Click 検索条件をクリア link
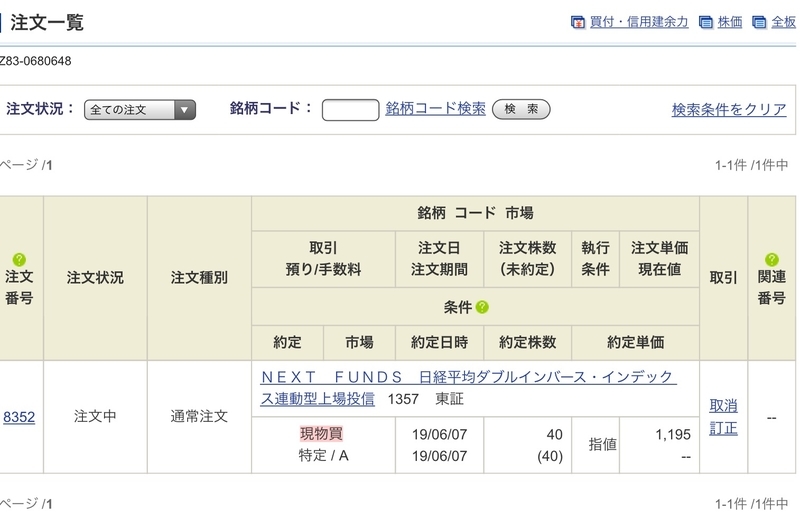This screenshot has height=528, width=800. tap(729, 110)
